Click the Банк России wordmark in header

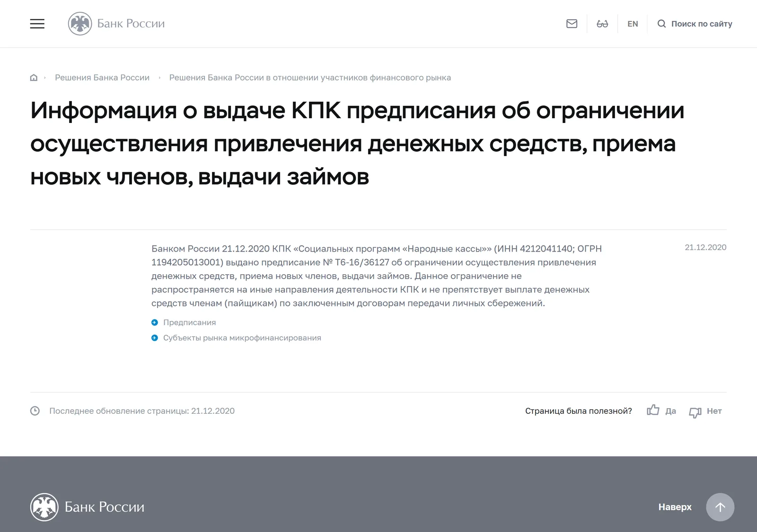pos(131,24)
